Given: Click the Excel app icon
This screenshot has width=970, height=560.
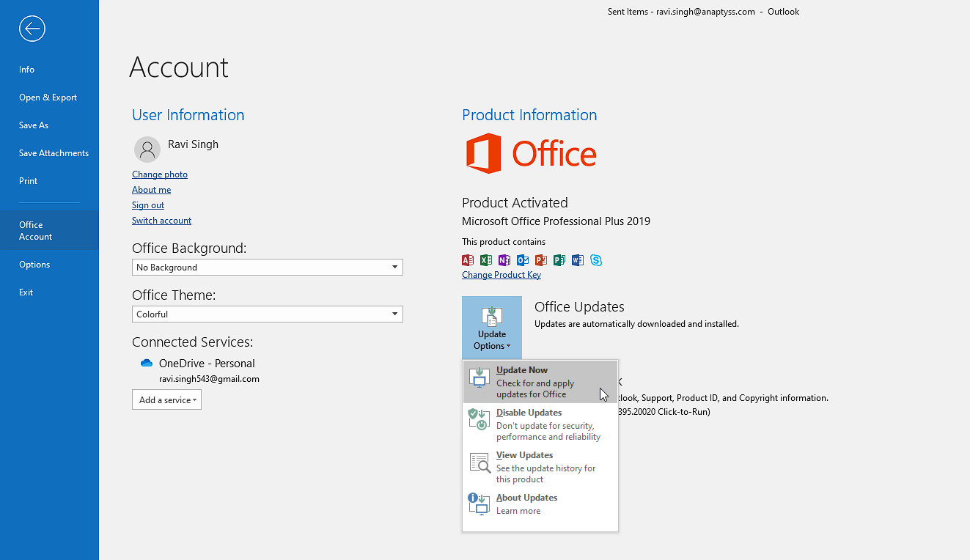Looking at the screenshot, I should click(x=486, y=260).
